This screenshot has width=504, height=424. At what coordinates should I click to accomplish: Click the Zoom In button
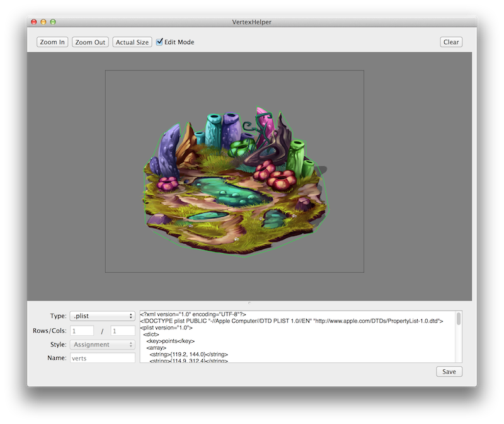[x=52, y=42]
